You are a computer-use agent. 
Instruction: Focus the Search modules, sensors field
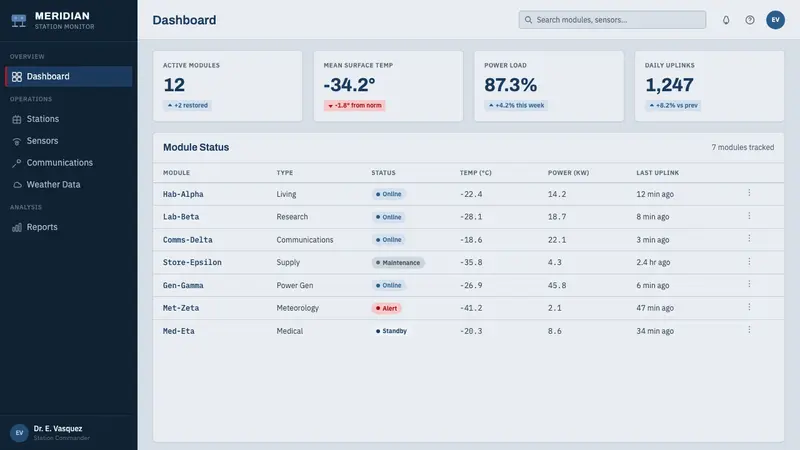pos(612,20)
